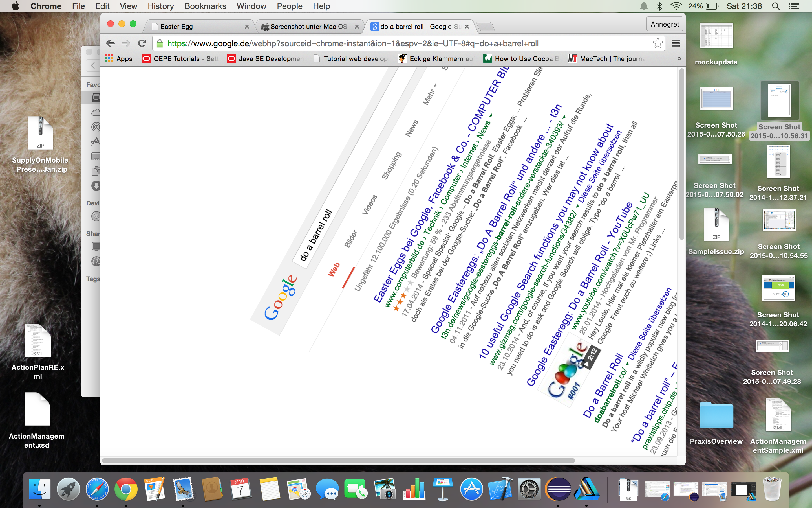
Task: Select the rotated Shopping search tab
Action: [391, 166]
